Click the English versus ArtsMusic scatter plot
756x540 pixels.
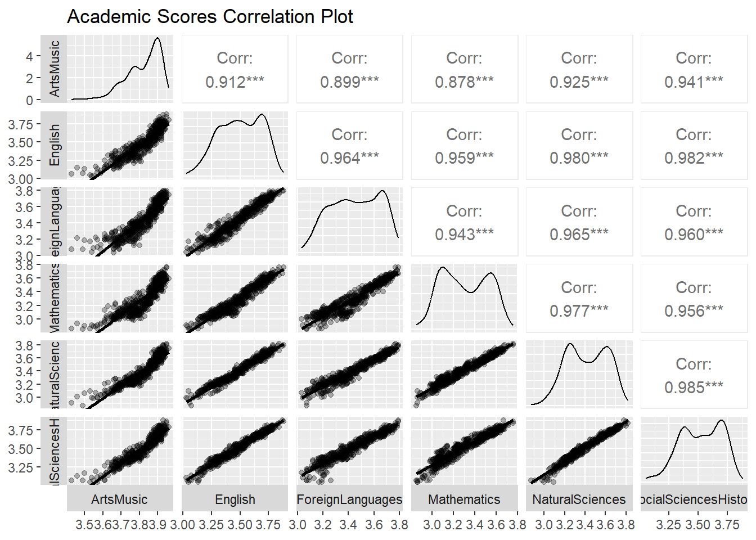120,145
